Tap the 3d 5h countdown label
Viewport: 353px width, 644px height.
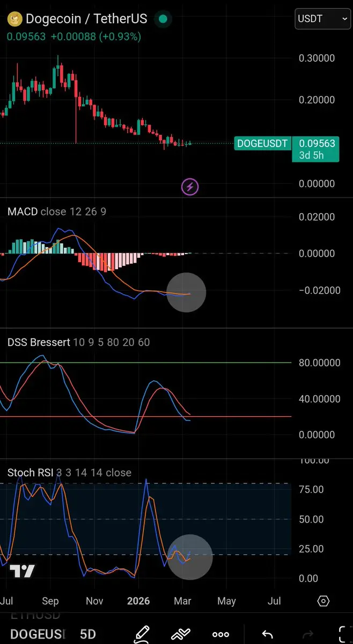coord(312,155)
